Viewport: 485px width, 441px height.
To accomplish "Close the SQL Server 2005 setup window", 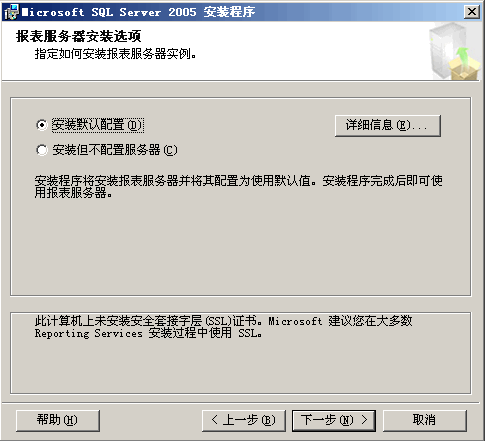I will (472, 12).
